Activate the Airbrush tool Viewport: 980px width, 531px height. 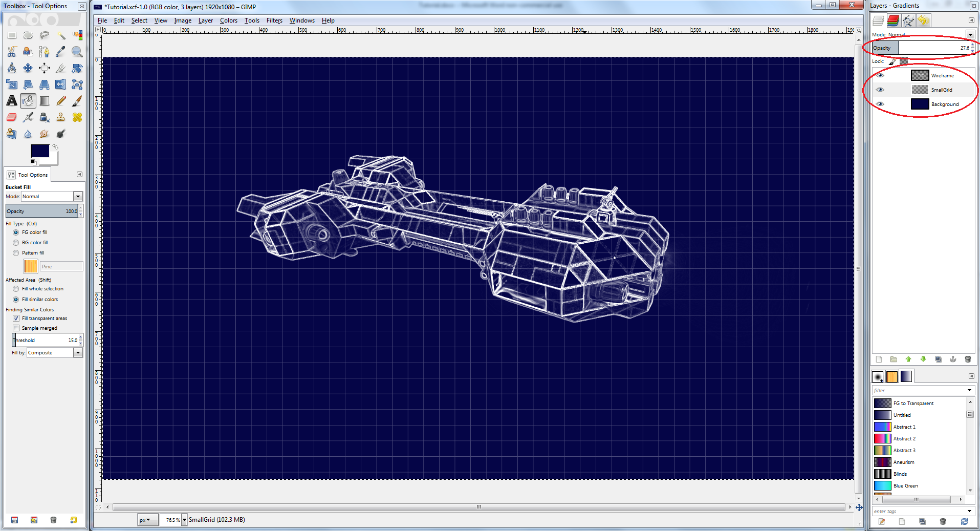click(28, 117)
